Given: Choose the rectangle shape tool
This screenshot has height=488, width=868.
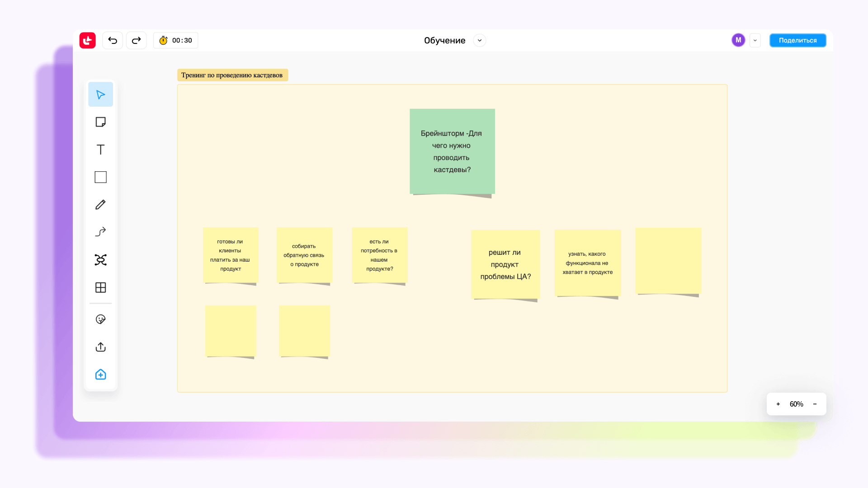Looking at the screenshot, I should click(100, 177).
